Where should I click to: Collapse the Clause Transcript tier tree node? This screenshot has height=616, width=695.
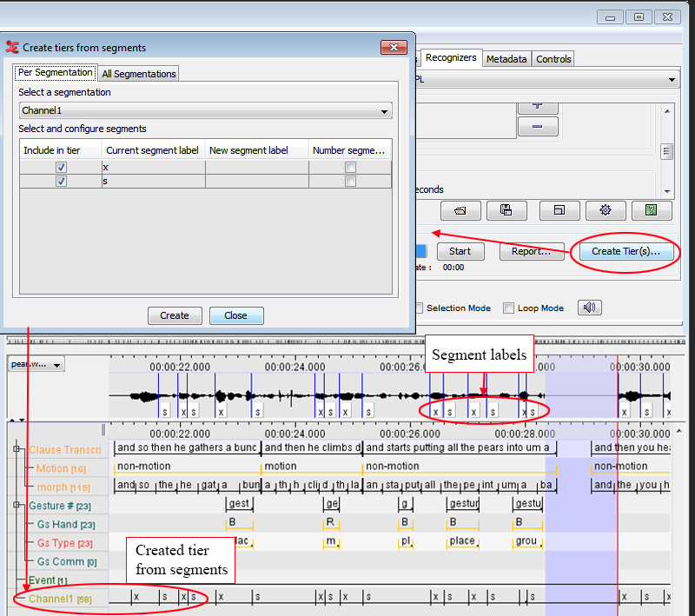pos(17,449)
